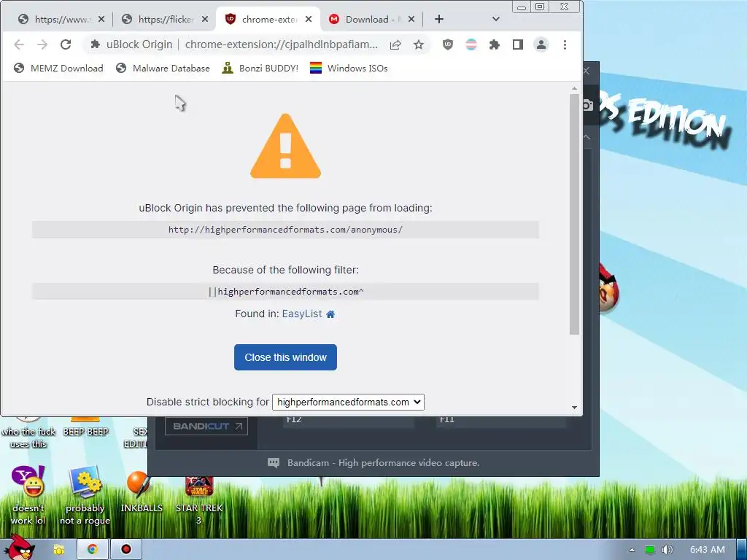Close the Download tab
This screenshot has width=747, height=560.
tap(411, 19)
